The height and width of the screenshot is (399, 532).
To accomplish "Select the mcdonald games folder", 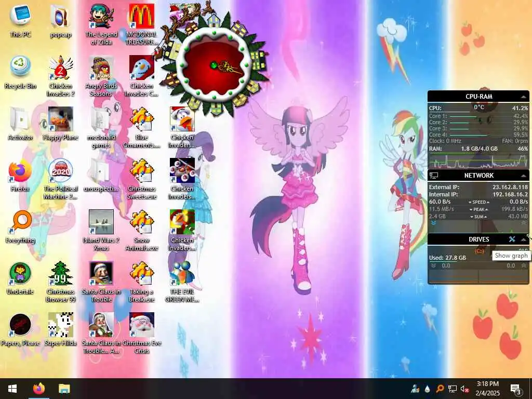I will [x=101, y=128].
